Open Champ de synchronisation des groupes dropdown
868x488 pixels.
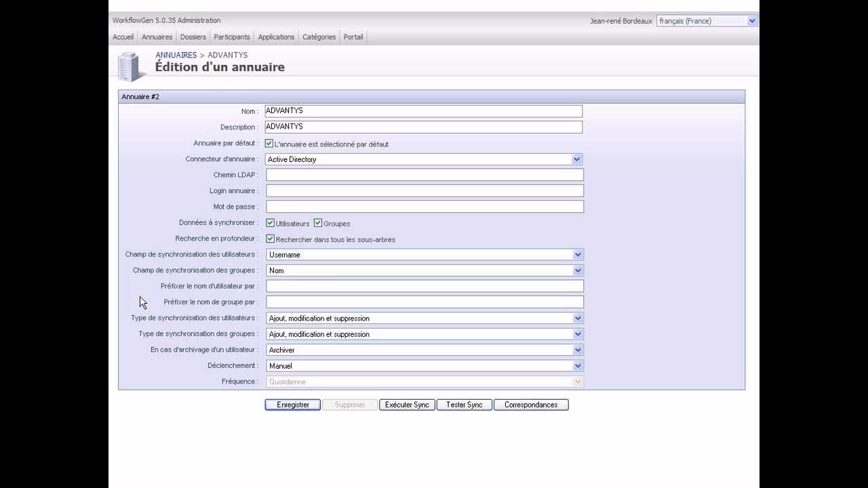point(425,270)
